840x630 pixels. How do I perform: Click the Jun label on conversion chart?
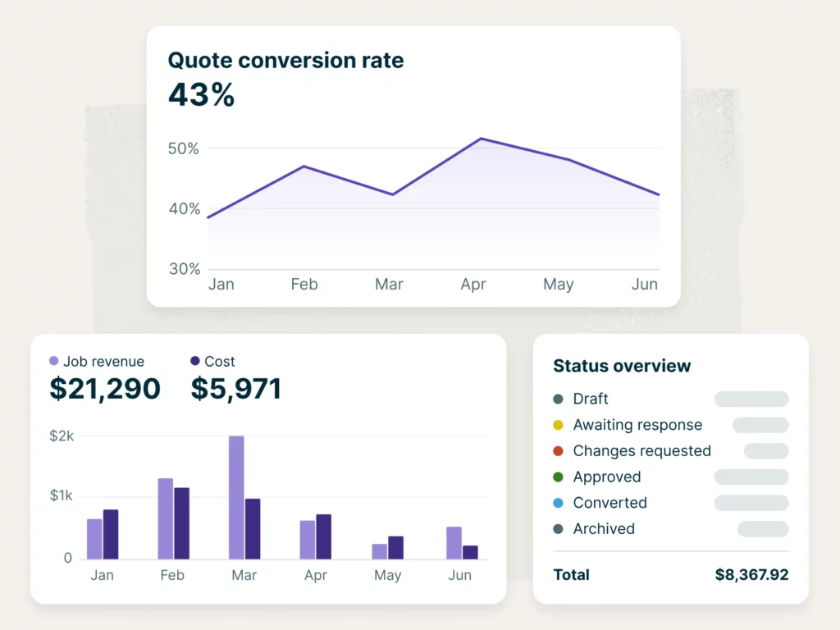pos(645,285)
